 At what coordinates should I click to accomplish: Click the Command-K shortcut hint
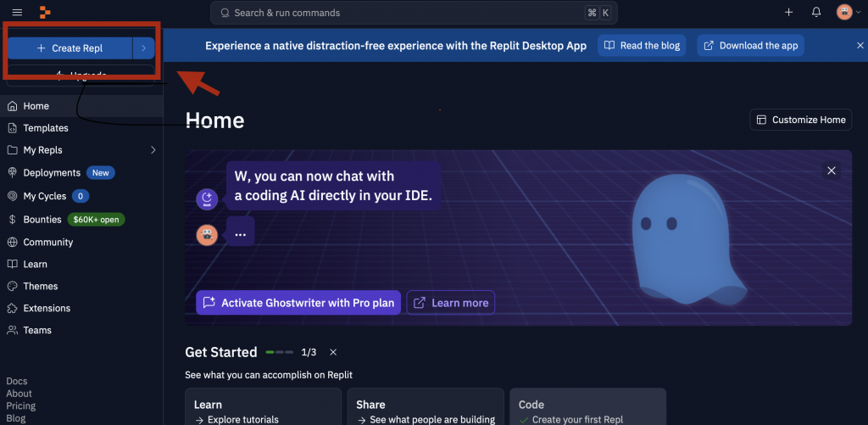coord(598,12)
